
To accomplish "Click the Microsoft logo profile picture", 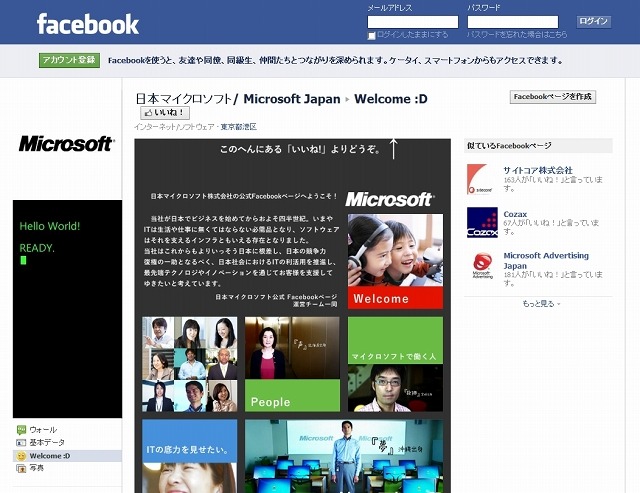I will (67, 144).
